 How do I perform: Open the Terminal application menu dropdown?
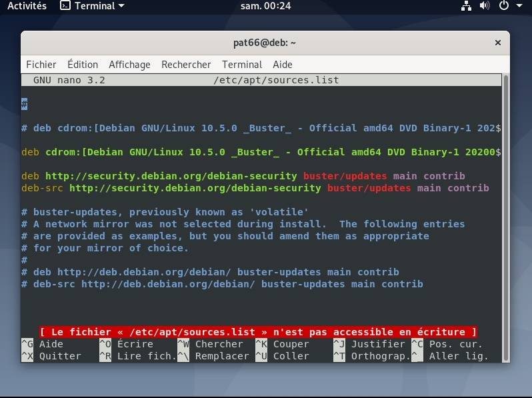pyautogui.click(x=92, y=6)
